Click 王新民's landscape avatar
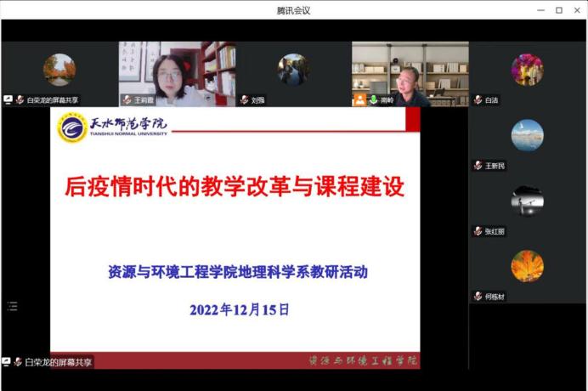This screenshot has height=391, width=588. [527, 135]
